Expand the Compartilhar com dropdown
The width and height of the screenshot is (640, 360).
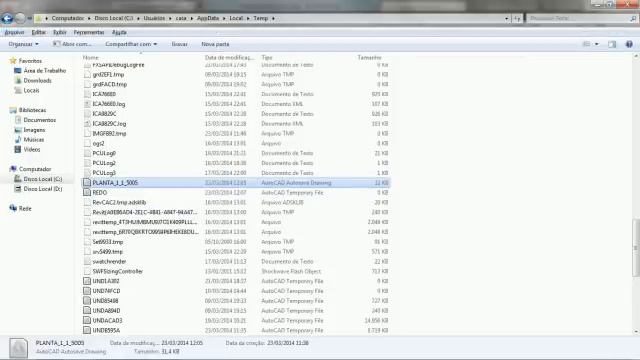(x=131, y=44)
